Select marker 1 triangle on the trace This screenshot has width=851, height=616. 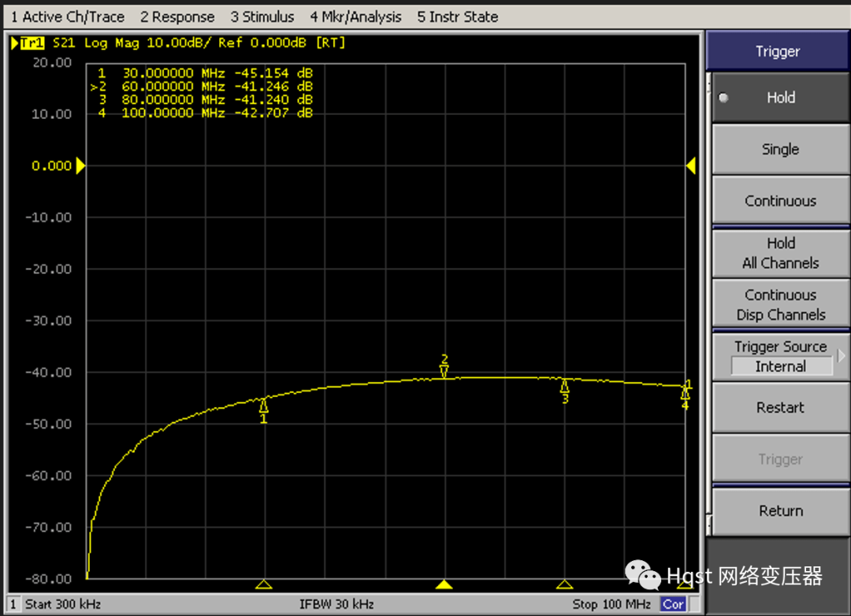click(x=263, y=406)
